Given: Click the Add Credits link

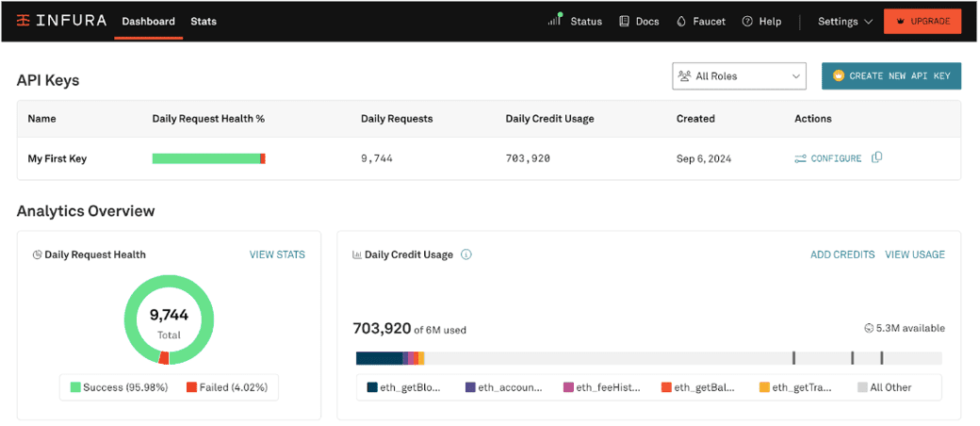Looking at the screenshot, I should 842,254.
